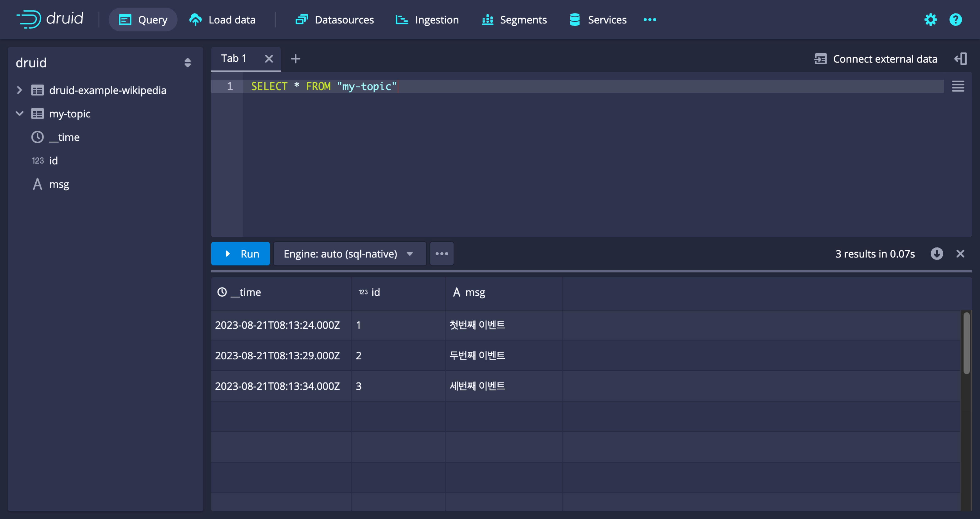The height and width of the screenshot is (519, 980).
Task: Add a new query tab
Action: (295, 59)
